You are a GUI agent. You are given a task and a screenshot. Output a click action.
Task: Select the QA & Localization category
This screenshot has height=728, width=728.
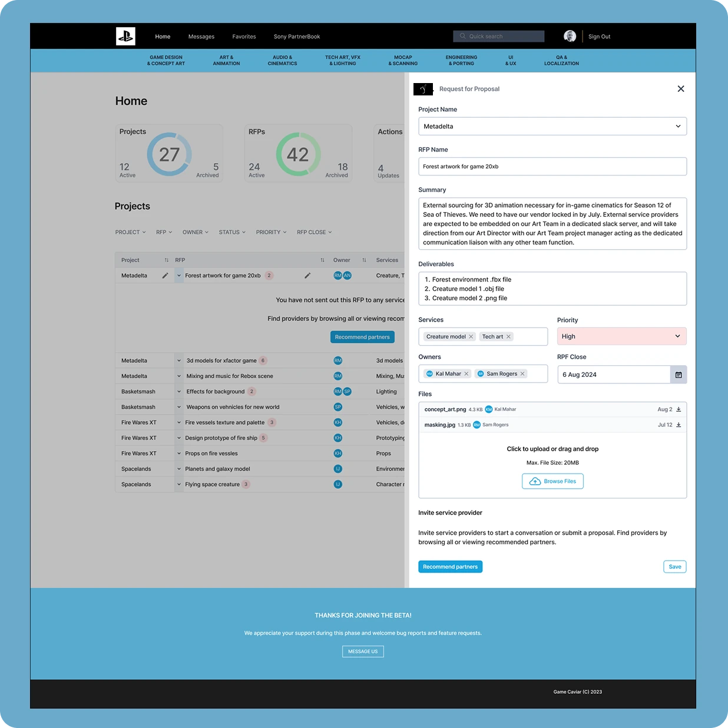click(561, 61)
